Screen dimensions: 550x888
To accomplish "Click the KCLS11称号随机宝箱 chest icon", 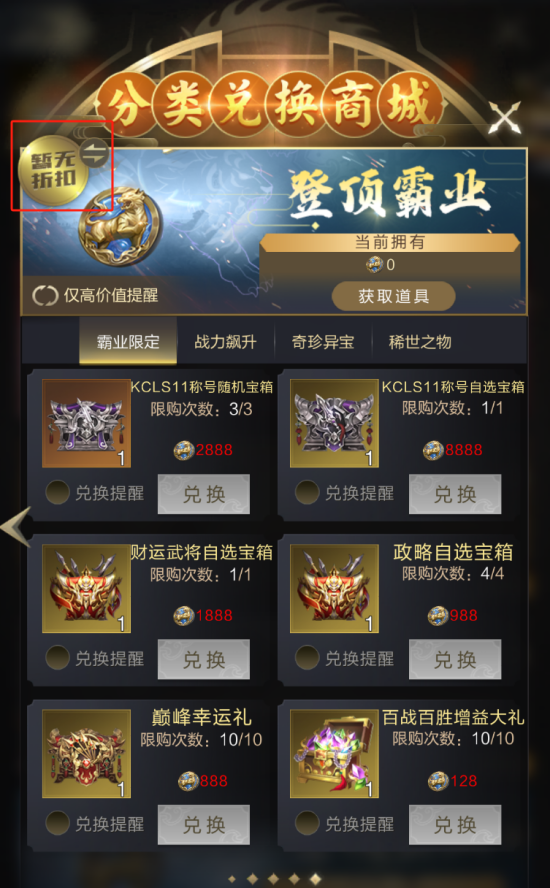I will [x=87, y=423].
